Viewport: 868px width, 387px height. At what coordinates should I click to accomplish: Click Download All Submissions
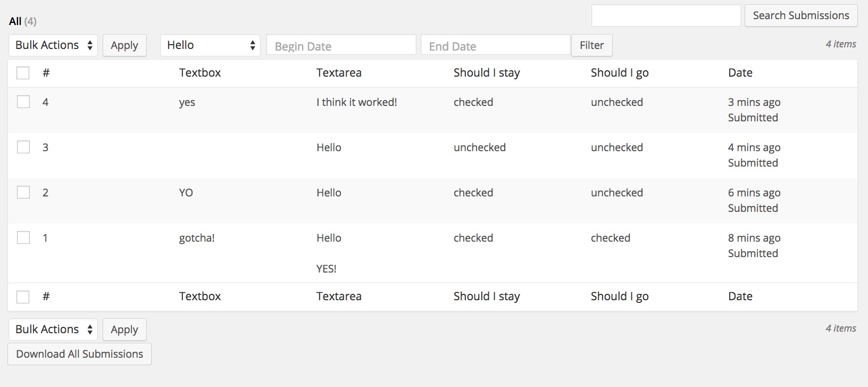tap(80, 354)
